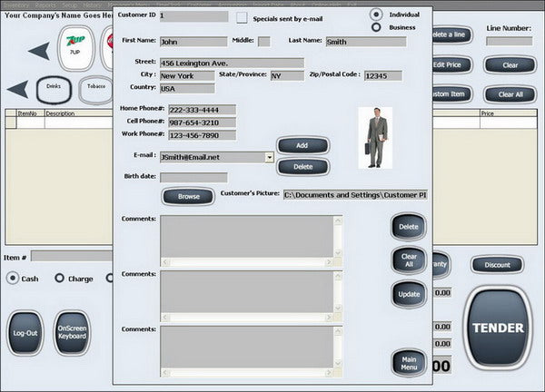545x392 pixels.
Task: Hit the large TENDER button
Action: (498, 328)
